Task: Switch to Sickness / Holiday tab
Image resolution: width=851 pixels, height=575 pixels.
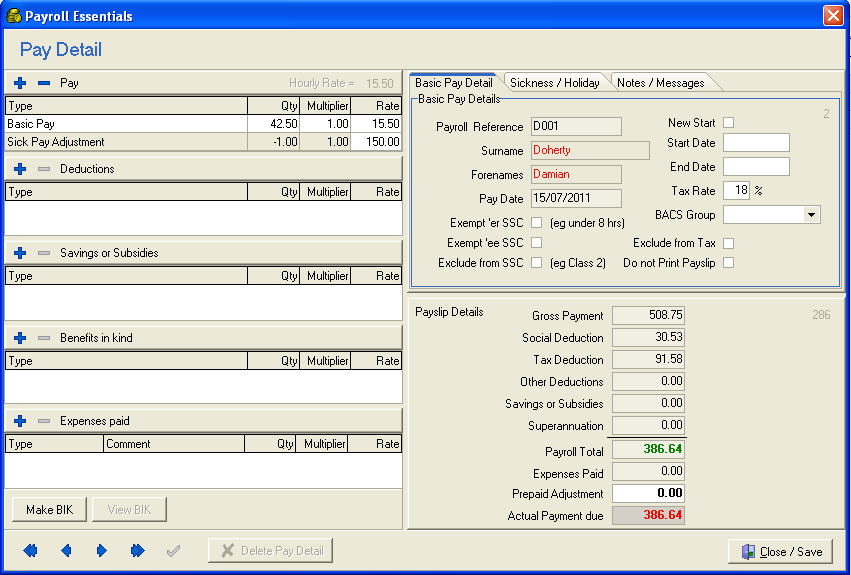Action: click(555, 83)
